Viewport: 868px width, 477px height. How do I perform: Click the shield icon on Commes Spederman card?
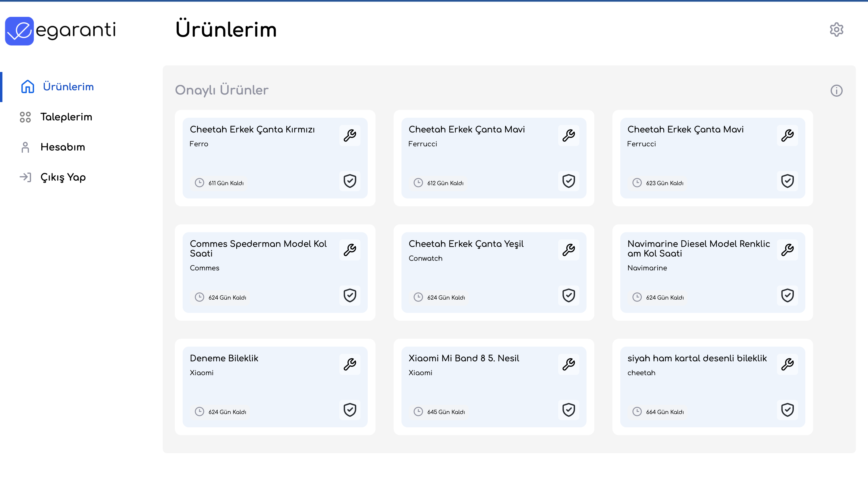click(350, 295)
